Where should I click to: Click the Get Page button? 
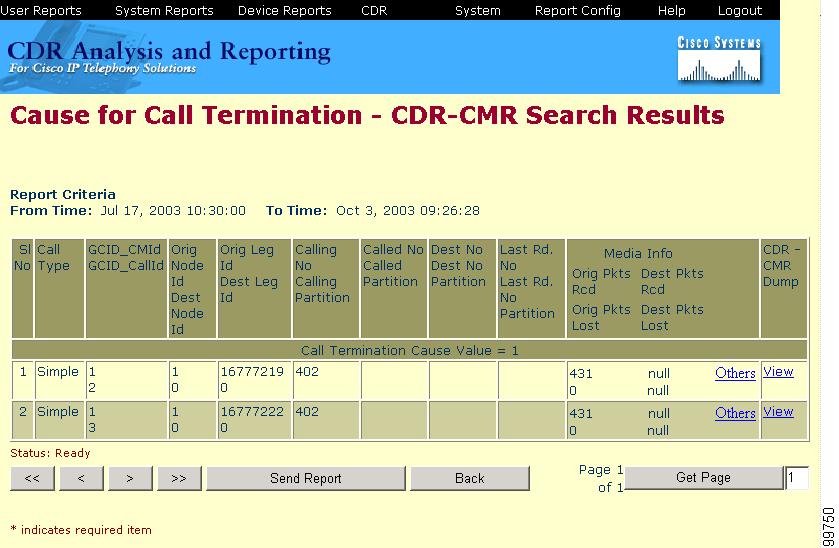703,477
